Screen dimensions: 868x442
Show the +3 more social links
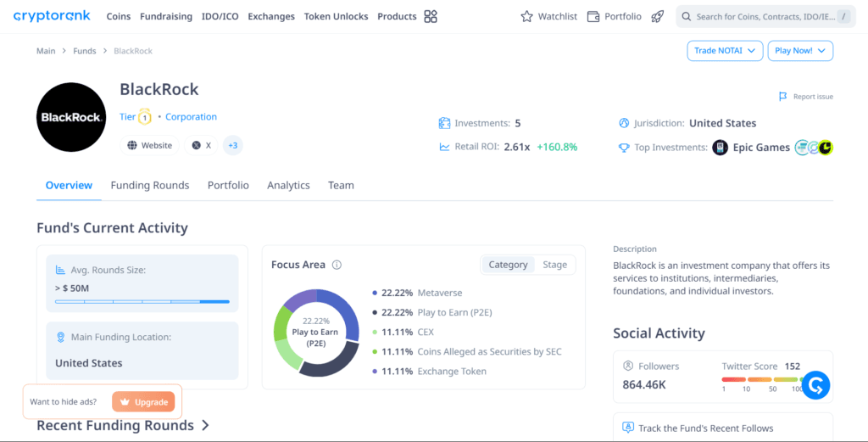(232, 145)
